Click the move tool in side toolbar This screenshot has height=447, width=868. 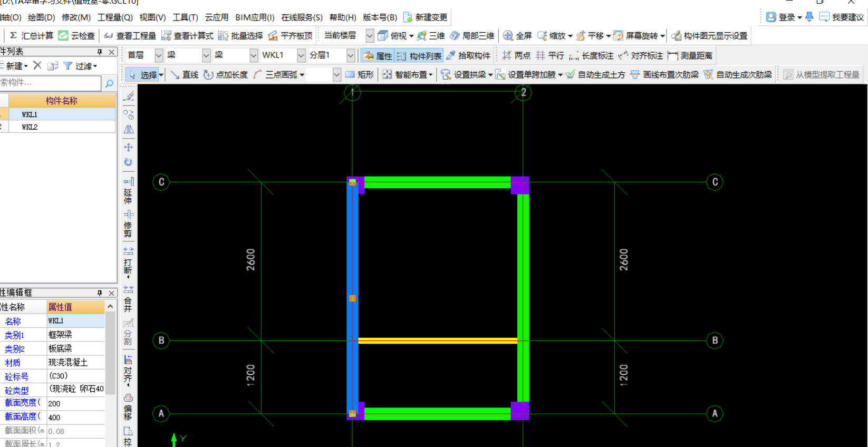click(x=128, y=147)
